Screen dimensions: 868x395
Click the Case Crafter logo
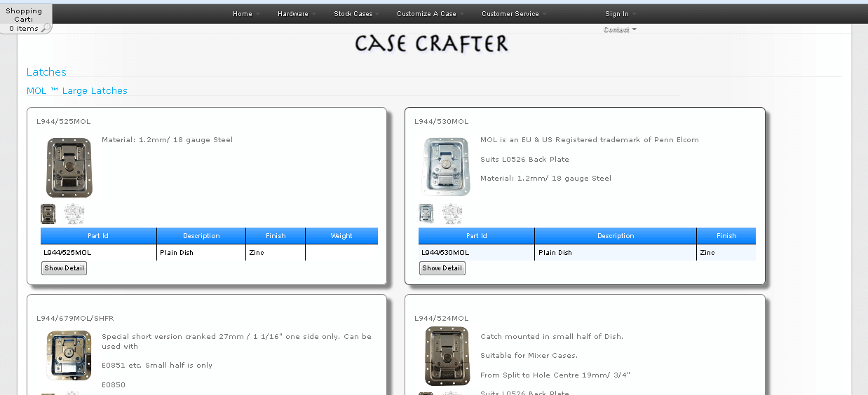pyautogui.click(x=431, y=43)
